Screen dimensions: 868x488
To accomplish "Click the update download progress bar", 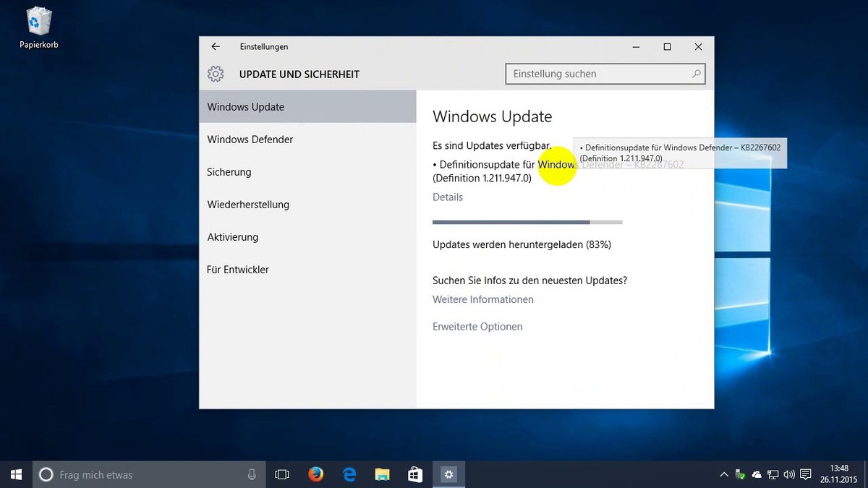I will pos(527,222).
